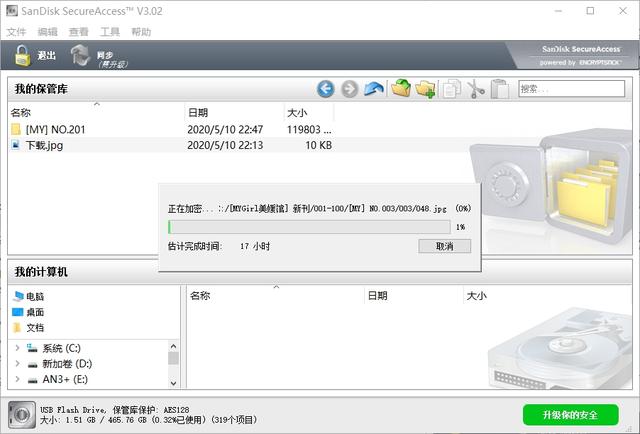Image resolution: width=640 pixels, height=434 pixels.
Task: Expand the 系统 (C:) drive tree node
Action: click(x=16, y=348)
